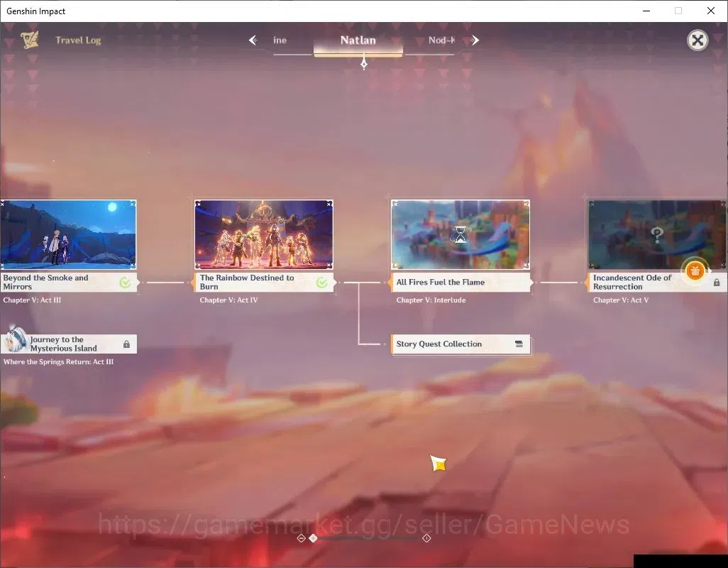Click the Travel Log title text
This screenshot has height=568, width=728.
click(x=78, y=40)
